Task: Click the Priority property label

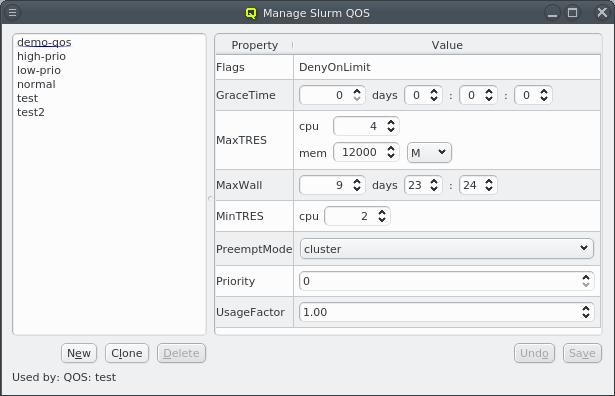Action: click(235, 281)
